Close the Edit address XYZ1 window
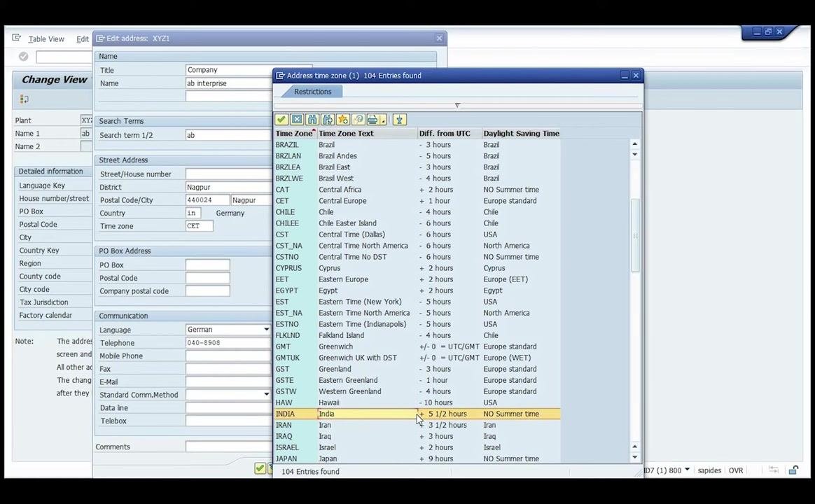Screen dimensions: 815x504 pos(439,38)
